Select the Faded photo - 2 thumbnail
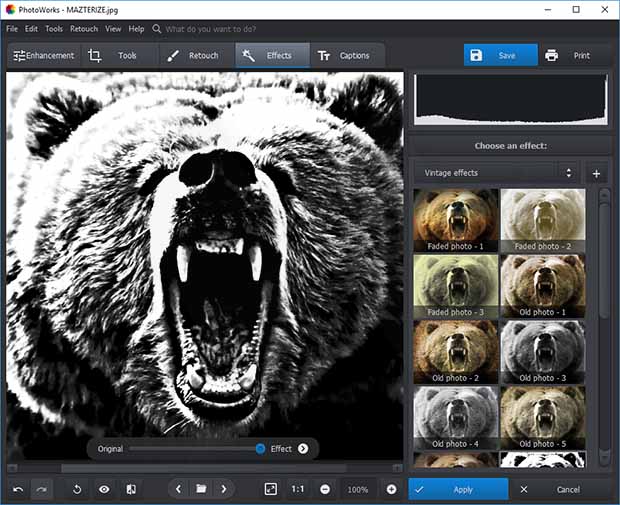This screenshot has height=505, width=620. (x=543, y=220)
